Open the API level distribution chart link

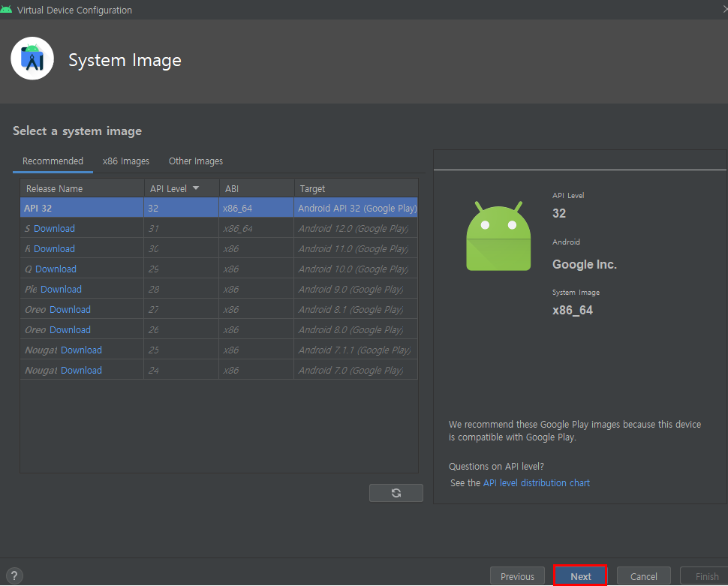tap(537, 483)
